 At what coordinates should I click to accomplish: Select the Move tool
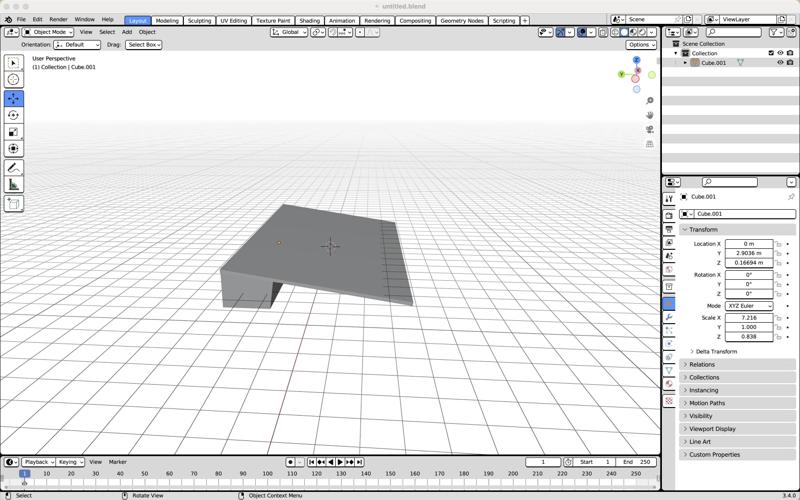coord(14,98)
